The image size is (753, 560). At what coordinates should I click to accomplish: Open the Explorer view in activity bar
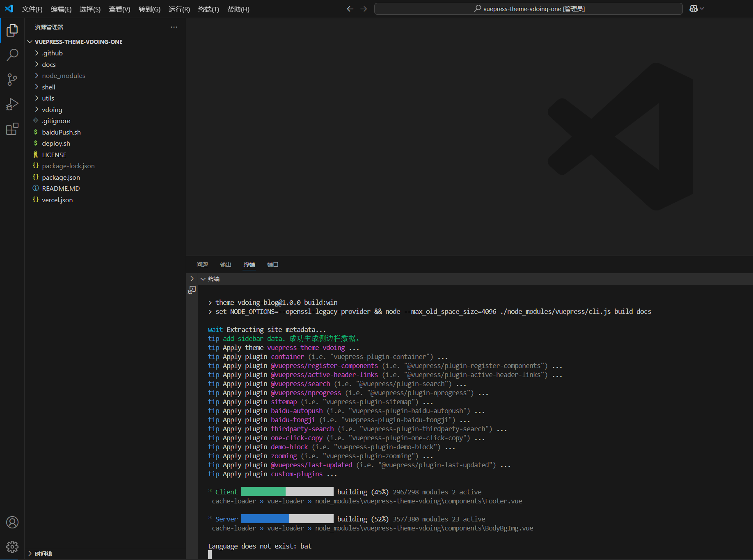(12, 30)
